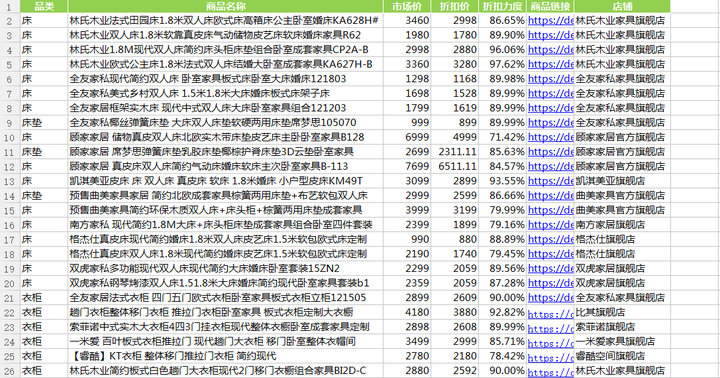Select discount price cell 1168
720x378 pixels.
(455, 79)
